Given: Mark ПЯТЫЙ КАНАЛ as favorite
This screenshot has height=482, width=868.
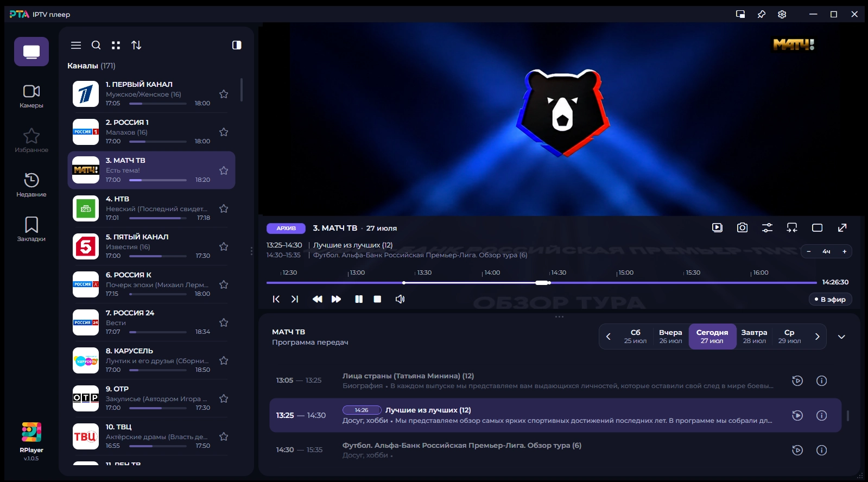Looking at the screenshot, I should (x=224, y=246).
